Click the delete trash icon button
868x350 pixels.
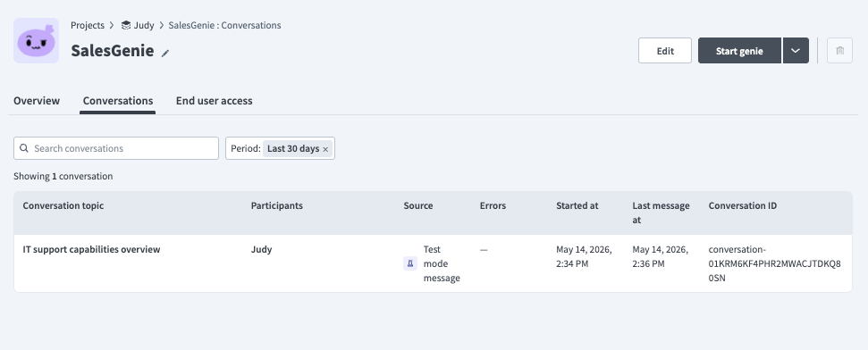click(x=839, y=51)
